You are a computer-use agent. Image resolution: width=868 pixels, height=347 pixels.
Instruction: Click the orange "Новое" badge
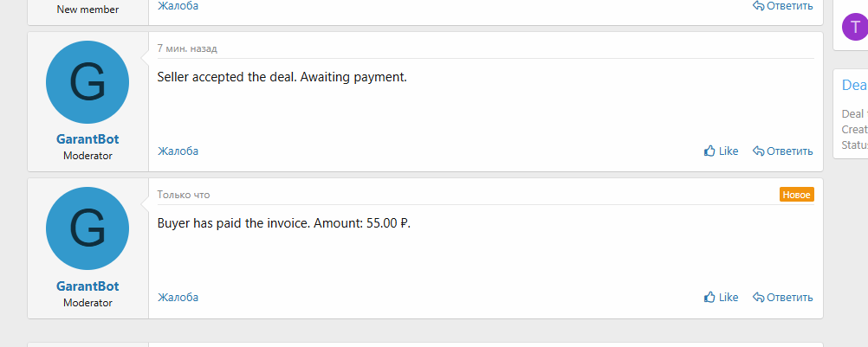point(796,195)
